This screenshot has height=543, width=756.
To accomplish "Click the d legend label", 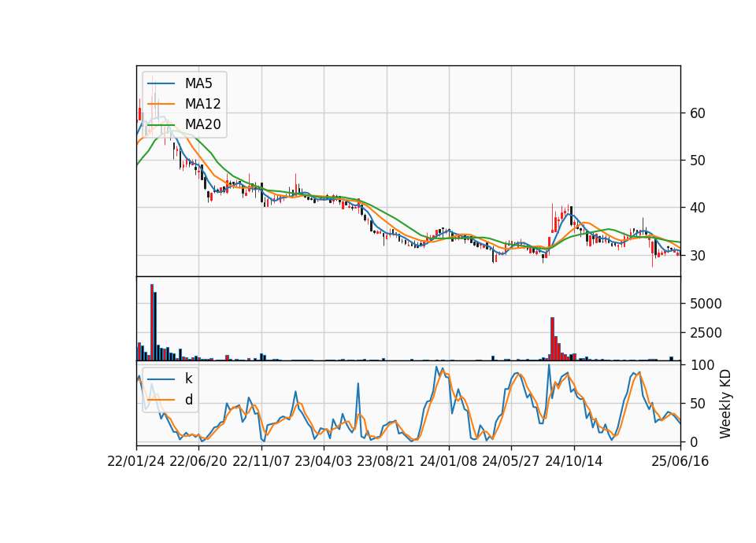I will point(189,400).
